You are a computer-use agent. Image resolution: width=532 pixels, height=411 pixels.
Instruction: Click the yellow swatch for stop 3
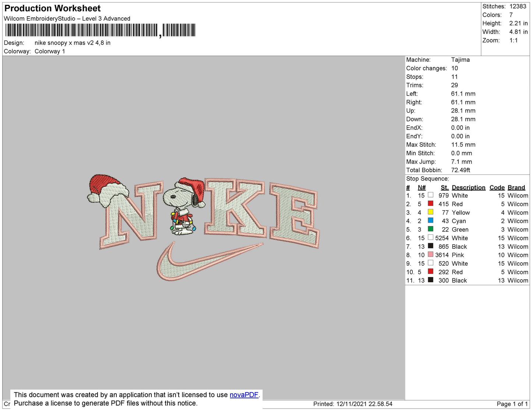(x=430, y=212)
